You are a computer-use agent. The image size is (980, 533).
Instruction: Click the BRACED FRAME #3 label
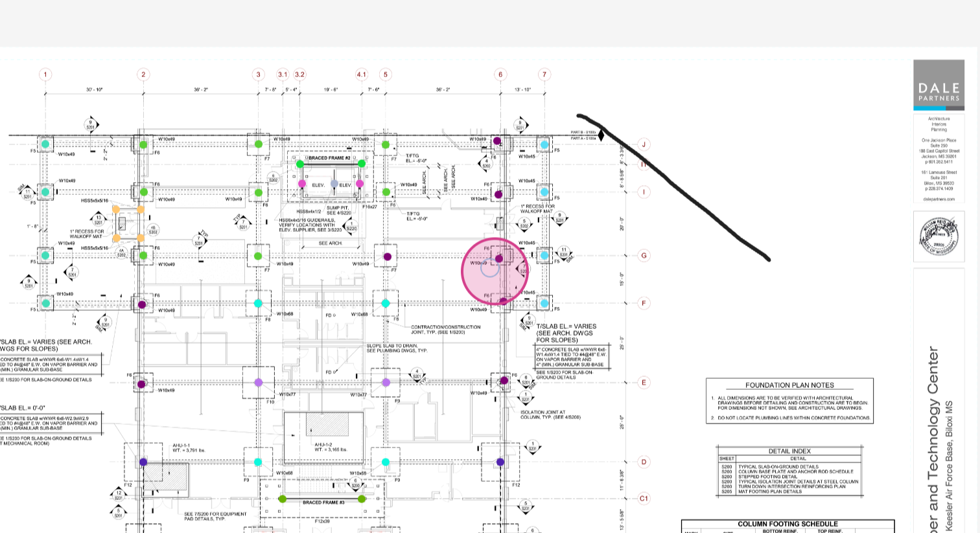click(323, 503)
